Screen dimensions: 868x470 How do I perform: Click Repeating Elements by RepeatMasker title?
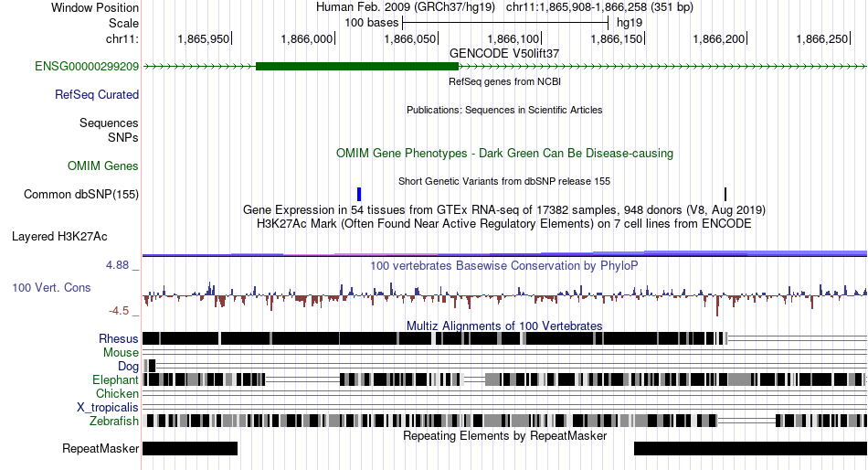tap(504, 435)
